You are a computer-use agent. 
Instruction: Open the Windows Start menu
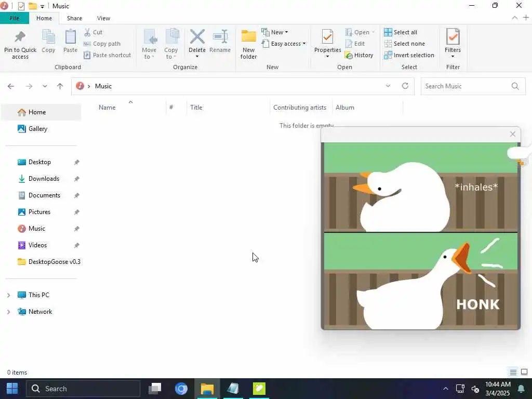[x=12, y=389]
